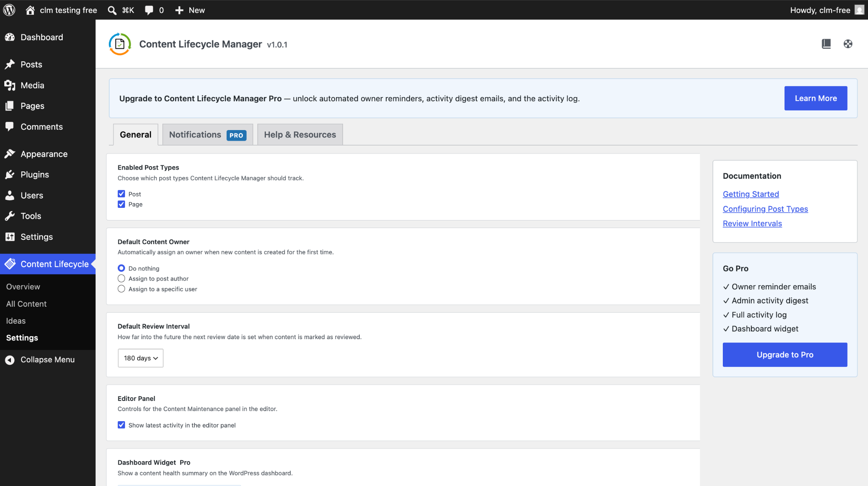Click the Learn More button
The width and height of the screenshot is (868, 486).
816,98
